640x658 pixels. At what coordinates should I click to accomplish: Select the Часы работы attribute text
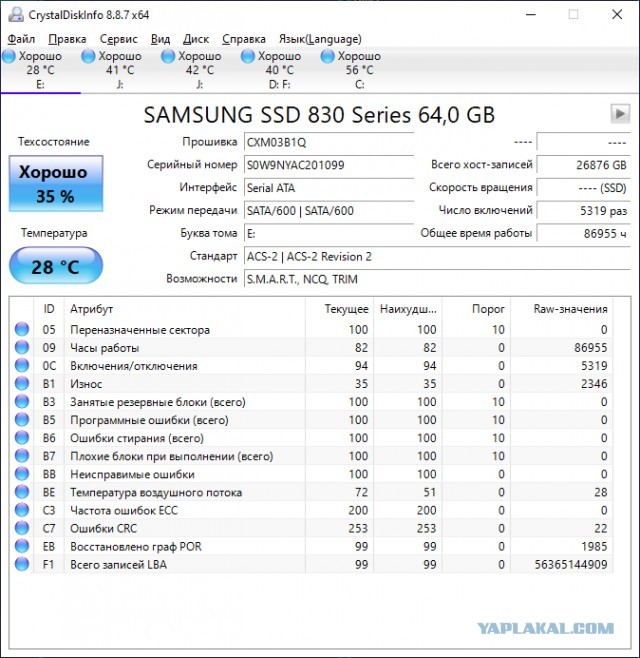(x=104, y=348)
